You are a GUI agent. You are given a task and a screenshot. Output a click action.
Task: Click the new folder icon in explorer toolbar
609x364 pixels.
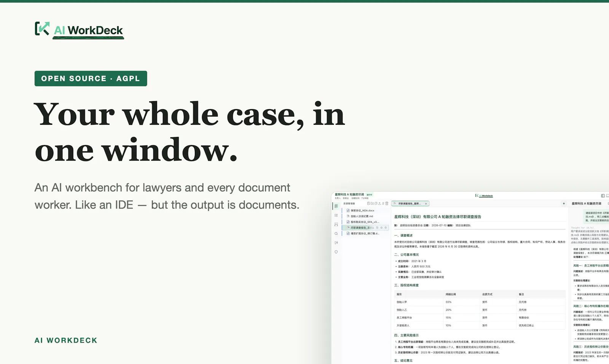pos(372,203)
